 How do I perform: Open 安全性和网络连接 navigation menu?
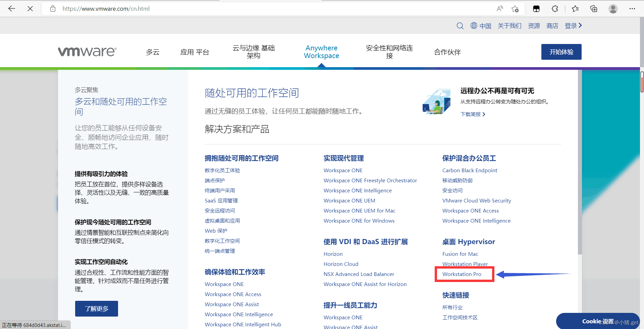coord(389,52)
